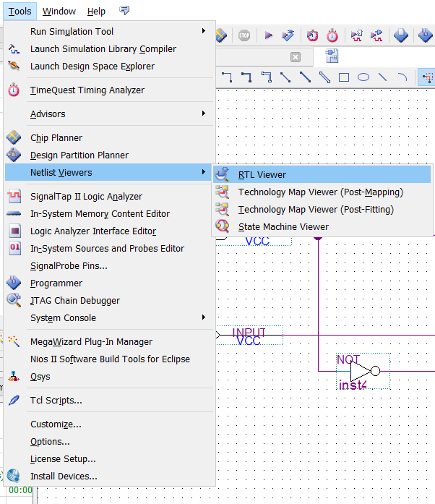435x504 pixels.
Task: Select the Diagonal Conduit tool
Action: [324, 77]
